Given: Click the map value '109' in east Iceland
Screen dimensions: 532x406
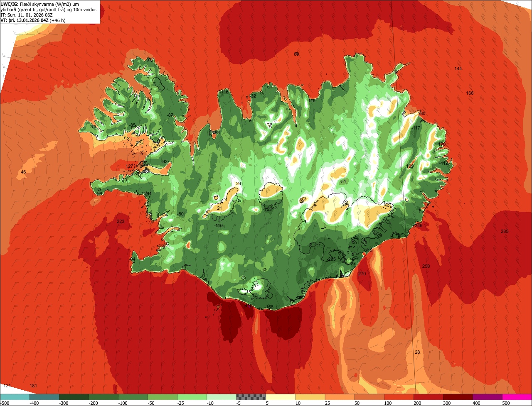Looking at the screenshot, I should point(410,166).
